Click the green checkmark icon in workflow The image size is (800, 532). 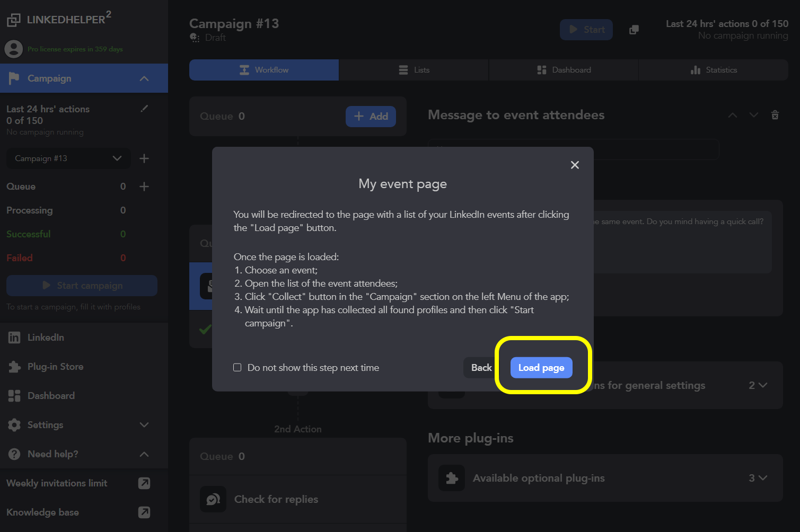tap(205, 329)
